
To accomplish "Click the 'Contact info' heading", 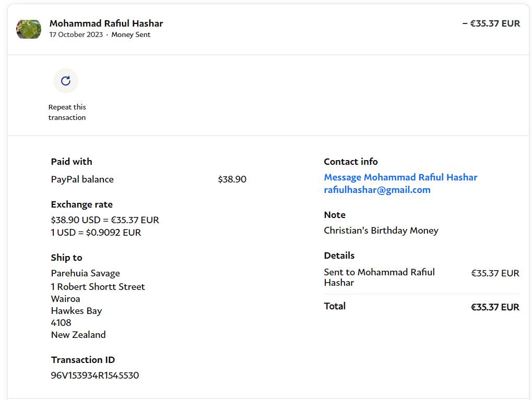I will tap(351, 162).
